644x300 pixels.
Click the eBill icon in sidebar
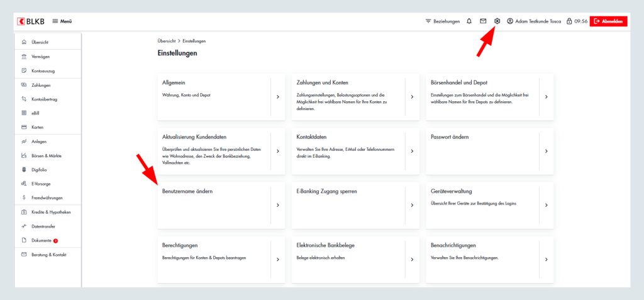tap(24, 113)
